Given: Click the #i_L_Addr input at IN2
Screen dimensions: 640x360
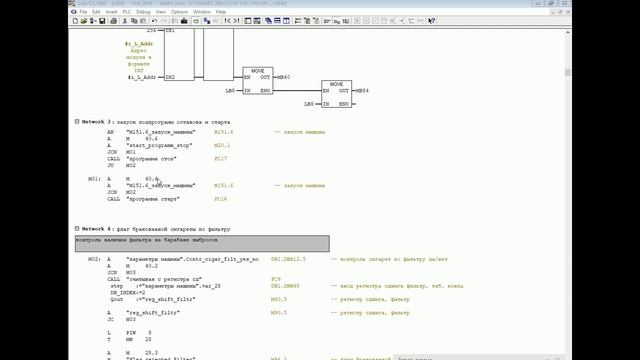Looking at the screenshot, I should tap(142, 77).
